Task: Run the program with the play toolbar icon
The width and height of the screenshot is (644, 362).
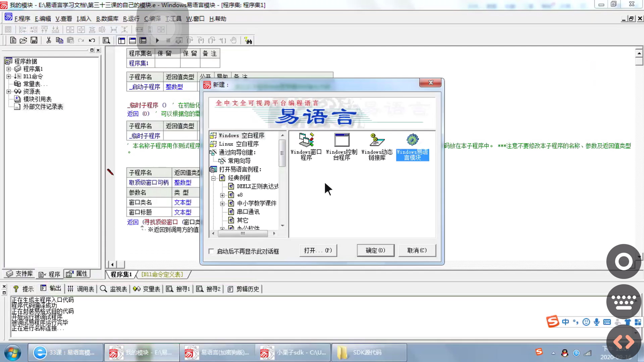Action: pyautogui.click(x=157, y=40)
